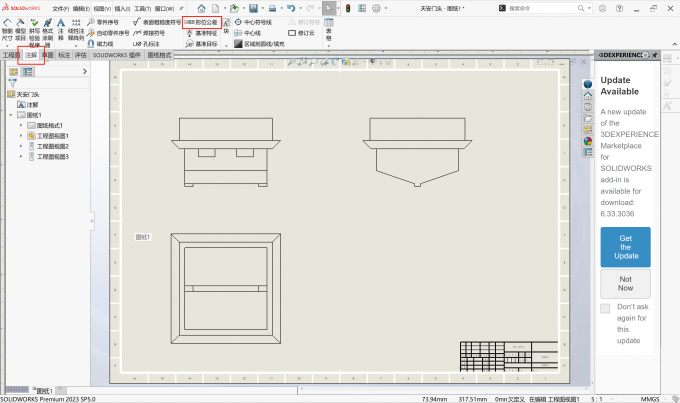This screenshot has width=680, height=403.
Task: Switch to the 注解 tab
Action: 31,55
